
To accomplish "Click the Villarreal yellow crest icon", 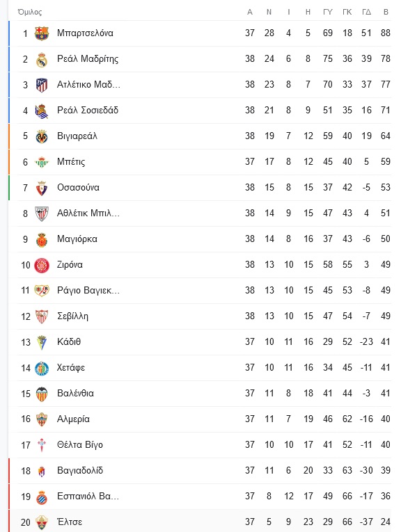I will coord(42,136).
